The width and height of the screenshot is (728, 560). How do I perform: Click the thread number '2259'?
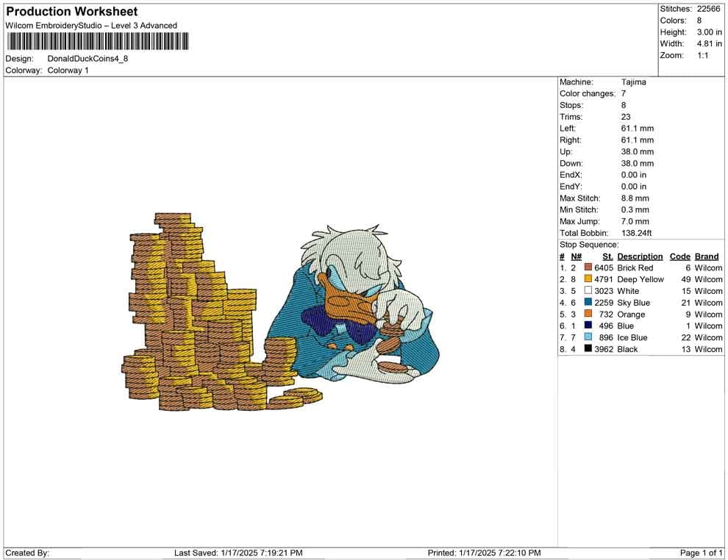[x=604, y=303]
